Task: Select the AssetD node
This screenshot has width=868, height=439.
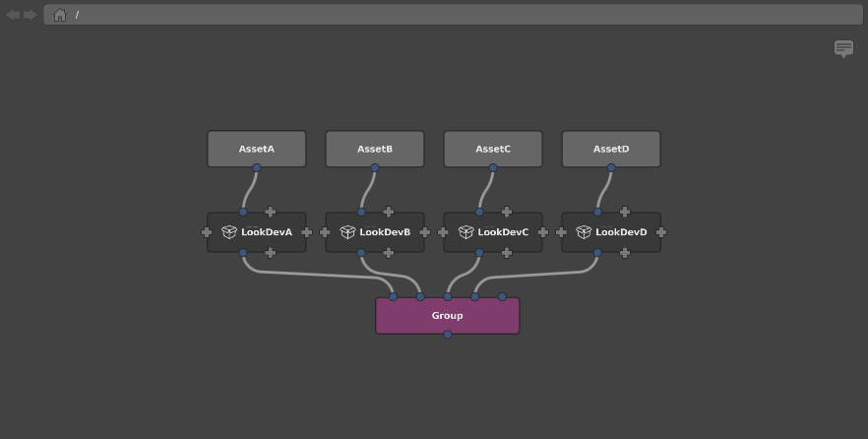Action: pyautogui.click(x=611, y=149)
